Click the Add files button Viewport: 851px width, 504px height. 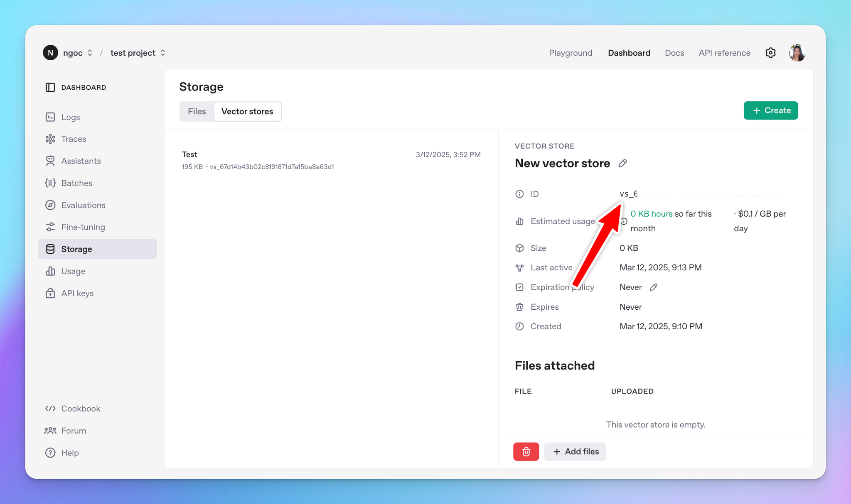pyautogui.click(x=575, y=451)
